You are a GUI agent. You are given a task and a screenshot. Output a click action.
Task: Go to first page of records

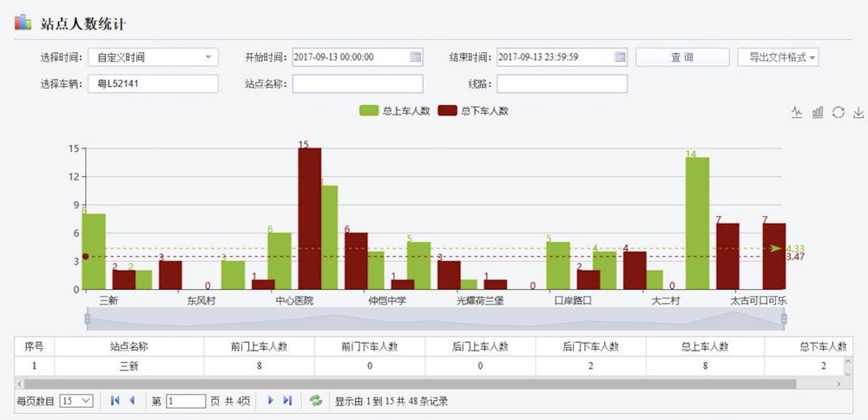[115, 401]
